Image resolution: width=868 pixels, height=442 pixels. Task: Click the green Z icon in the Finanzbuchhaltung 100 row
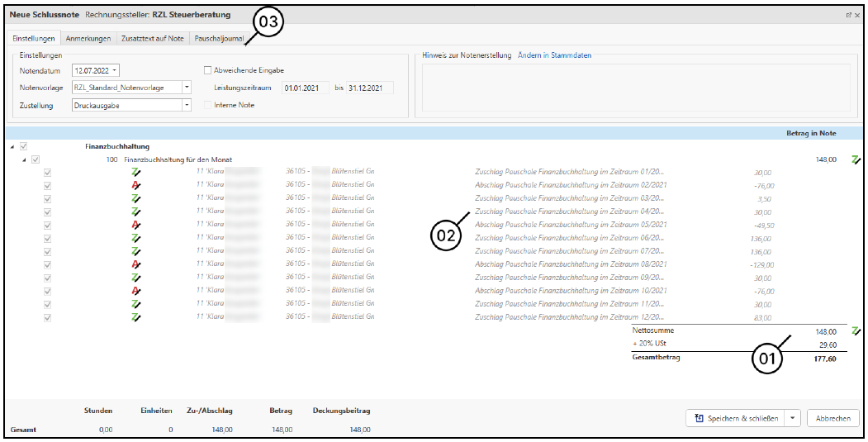pyautogui.click(x=856, y=159)
